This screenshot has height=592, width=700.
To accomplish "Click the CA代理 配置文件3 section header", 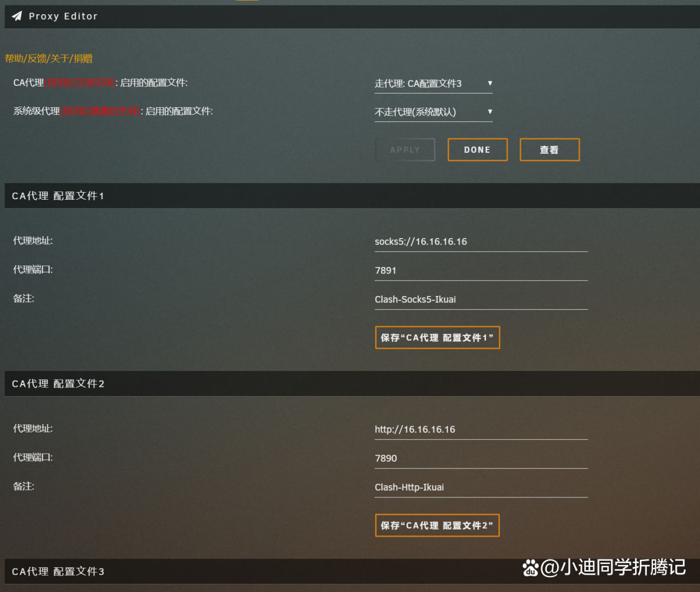I will (x=352, y=571).
